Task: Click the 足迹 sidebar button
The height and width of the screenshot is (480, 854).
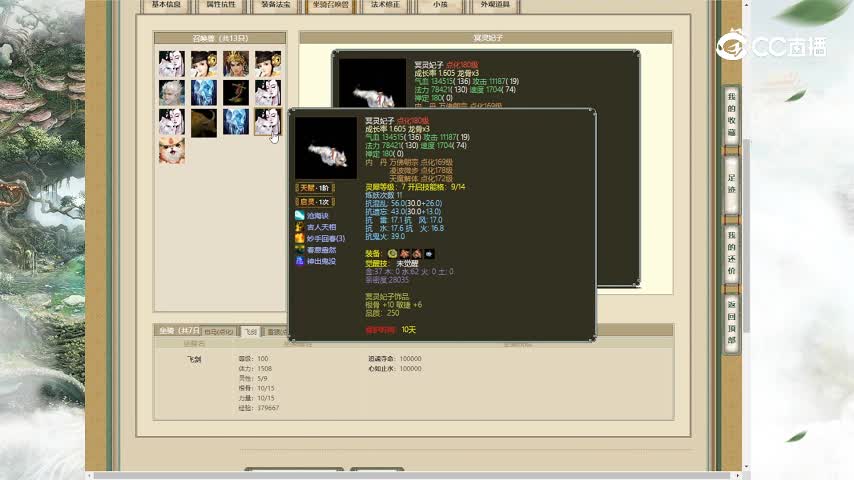Action: click(732, 183)
